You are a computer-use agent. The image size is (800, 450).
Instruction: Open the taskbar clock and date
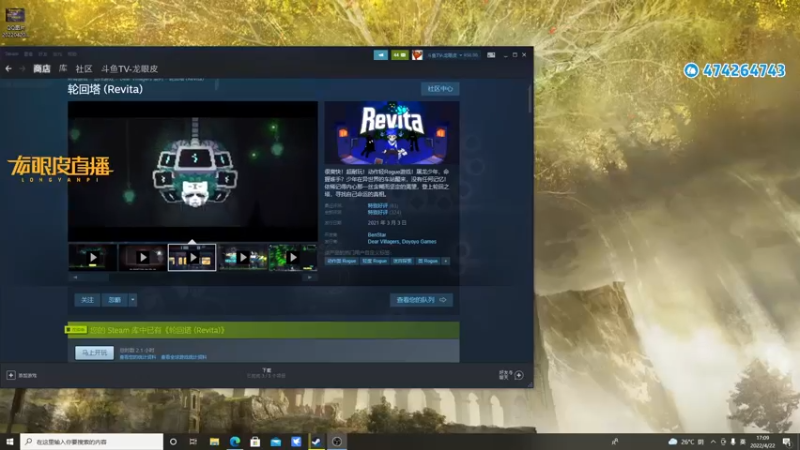pos(763,441)
